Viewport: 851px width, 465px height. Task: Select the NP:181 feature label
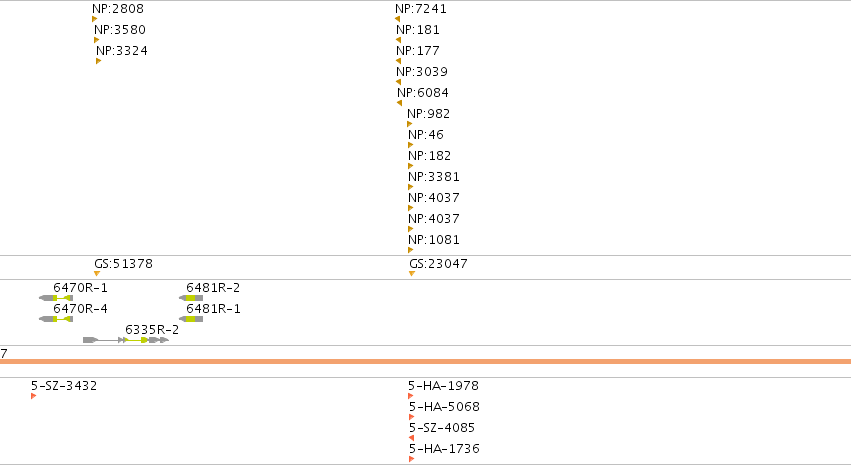(418, 30)
